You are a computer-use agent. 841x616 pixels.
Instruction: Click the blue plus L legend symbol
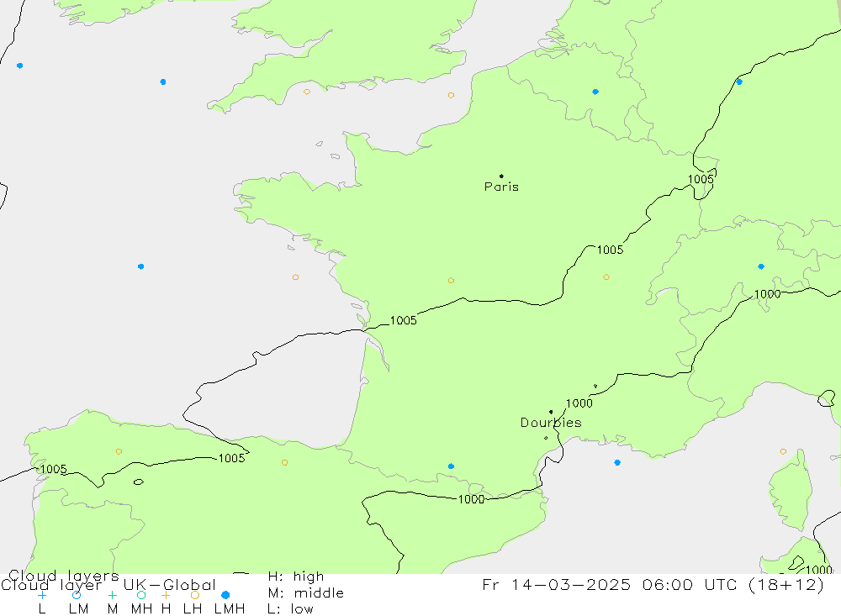[x=42, y=595]
